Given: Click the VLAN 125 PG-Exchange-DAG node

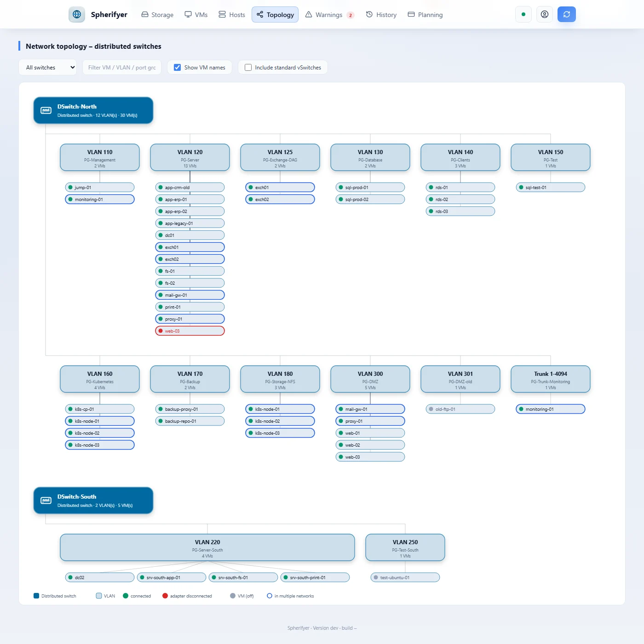Looking at the screenshot, I should [280, 157].
